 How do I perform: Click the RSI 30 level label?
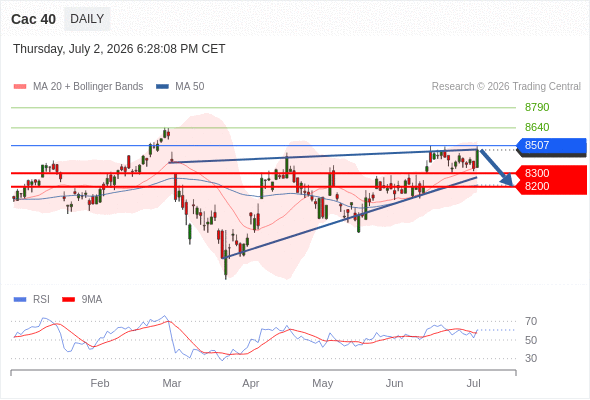[531, 358]
